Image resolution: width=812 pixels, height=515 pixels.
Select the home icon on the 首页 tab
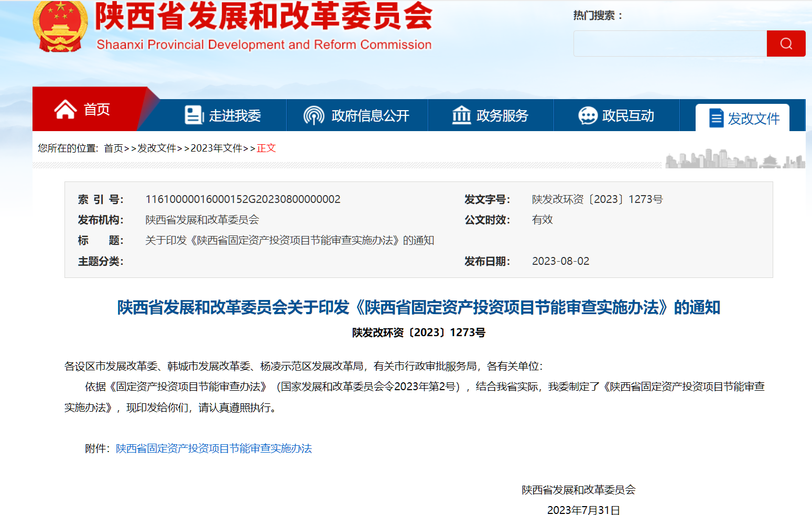coord(66,109)
